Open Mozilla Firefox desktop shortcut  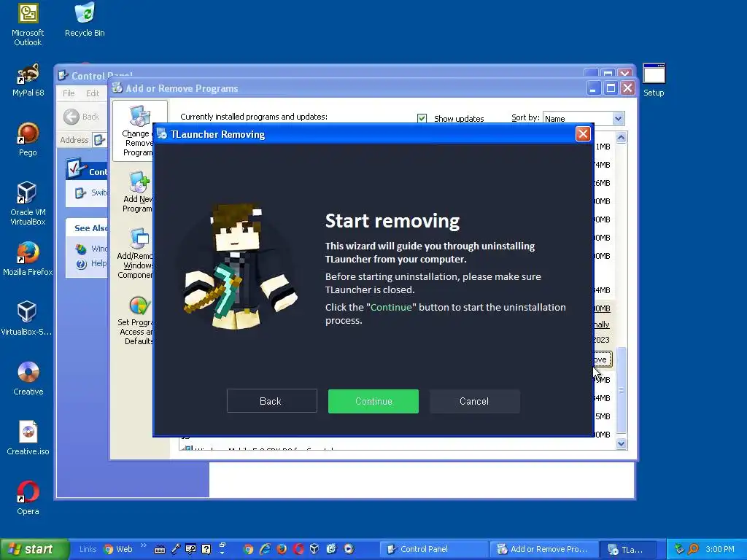pos(28,259)
